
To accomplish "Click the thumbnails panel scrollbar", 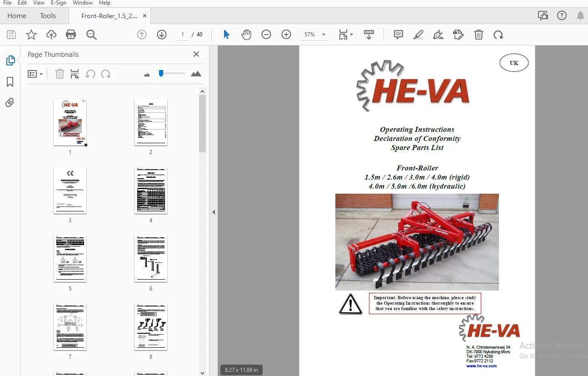I will pyautogui.click(x=203, y=124).
